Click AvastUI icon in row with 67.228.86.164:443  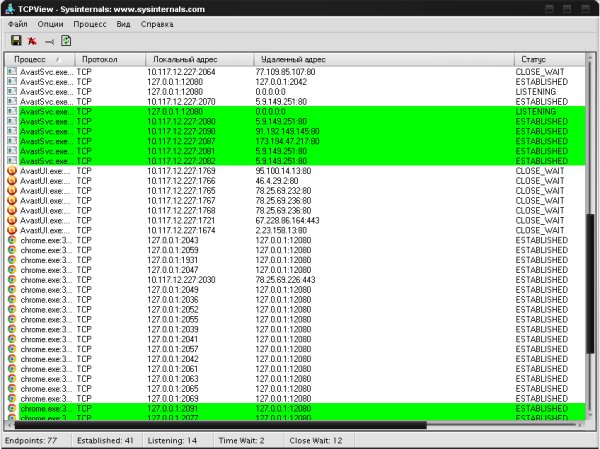[x=12, y=220]
